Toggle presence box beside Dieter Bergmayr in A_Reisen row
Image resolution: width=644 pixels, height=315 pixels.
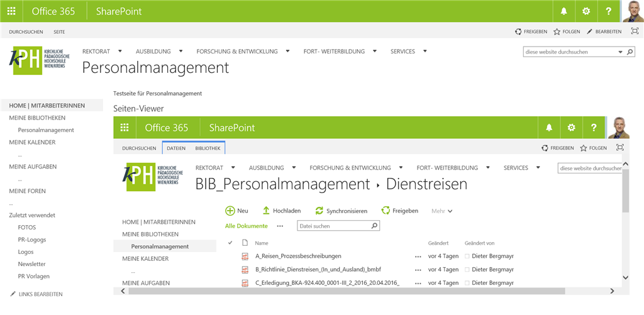point(467,257)
